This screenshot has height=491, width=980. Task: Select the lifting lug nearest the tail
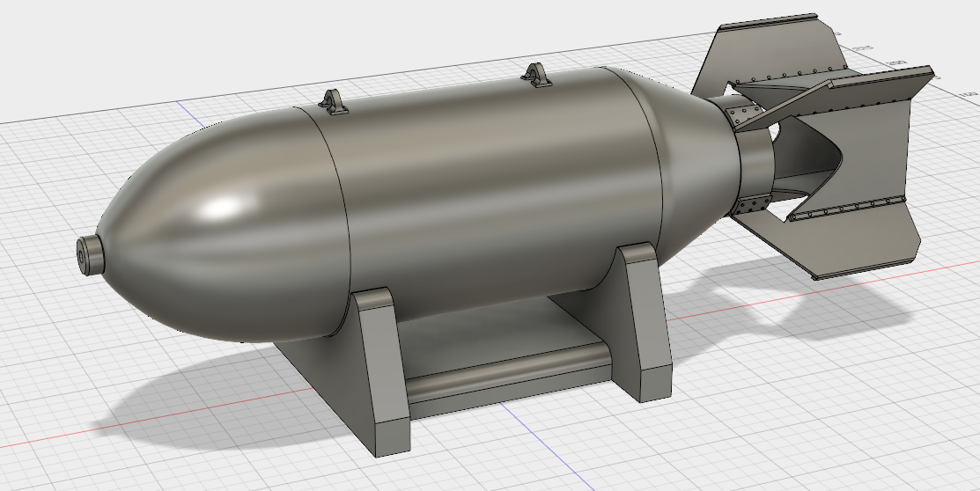(537, 75)
